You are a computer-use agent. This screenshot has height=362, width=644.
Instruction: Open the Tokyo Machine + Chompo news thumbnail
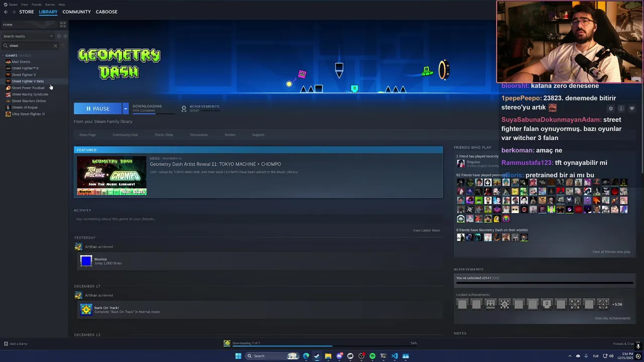112,175
